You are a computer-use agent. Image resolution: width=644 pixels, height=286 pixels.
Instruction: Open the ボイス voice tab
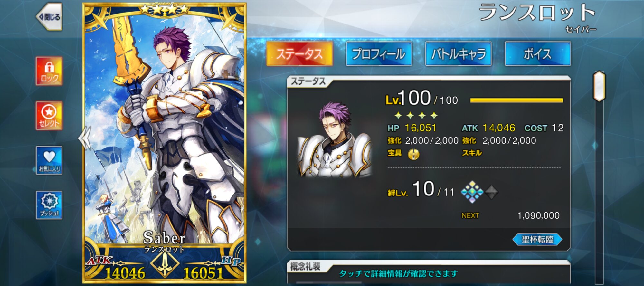[x=538, y=54]
